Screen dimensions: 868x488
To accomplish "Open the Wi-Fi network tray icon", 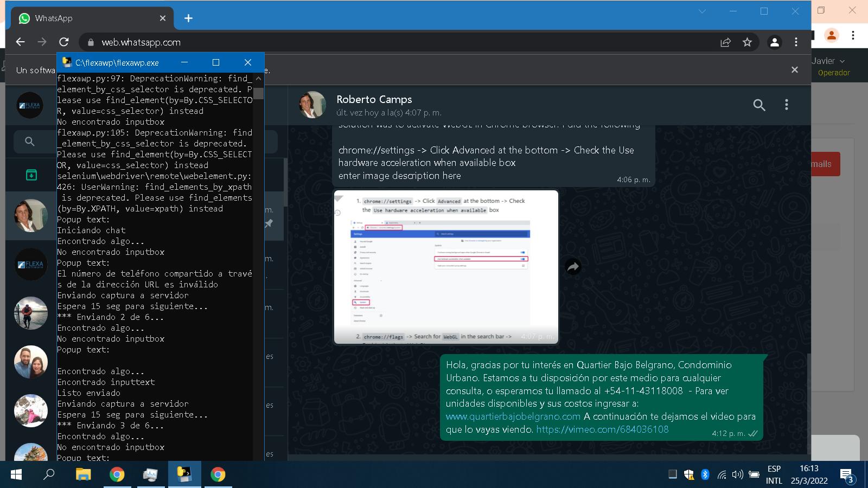I will [x=722, y=475].
